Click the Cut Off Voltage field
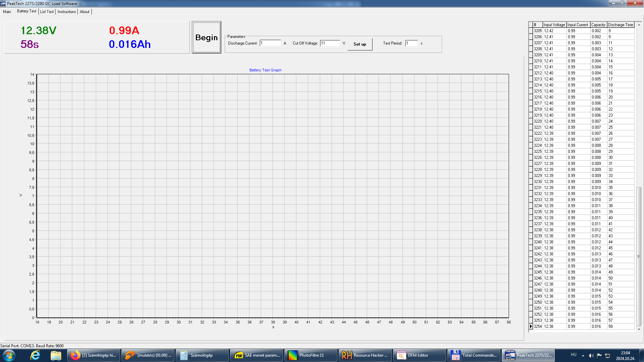Screen dimensions: 644x362 coord(330,43)
